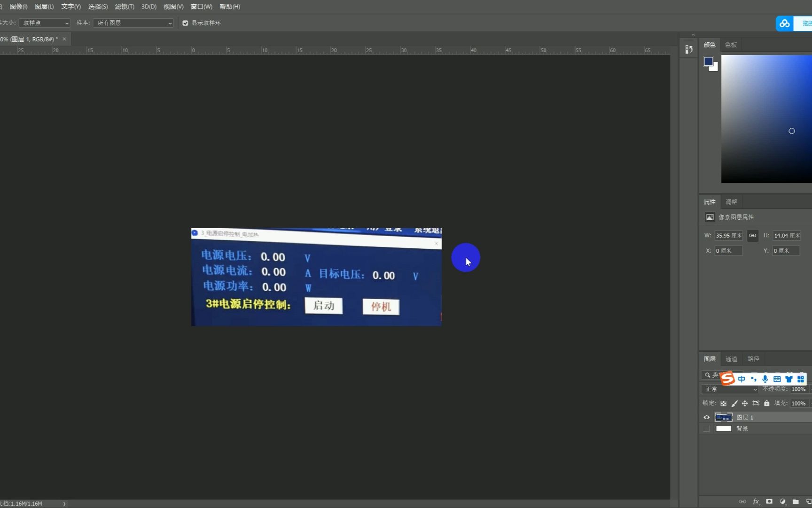This screenshot has height=508, width=812.
Task: Lock image pixels brush icon
Action: 734,404
